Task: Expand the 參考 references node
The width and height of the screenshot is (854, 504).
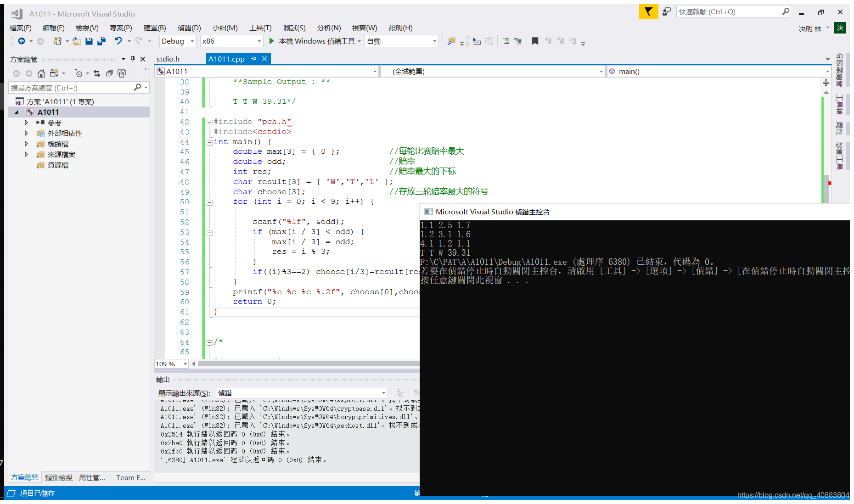Action: pyautogui.click(x=26, y=123)
